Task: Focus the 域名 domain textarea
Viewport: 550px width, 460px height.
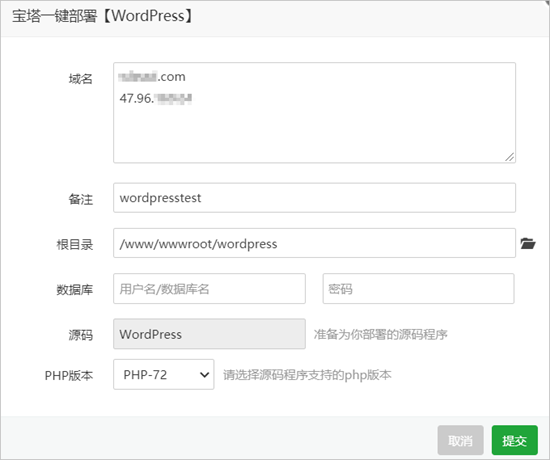Action: pyautogui.click(x=314, y=113)
